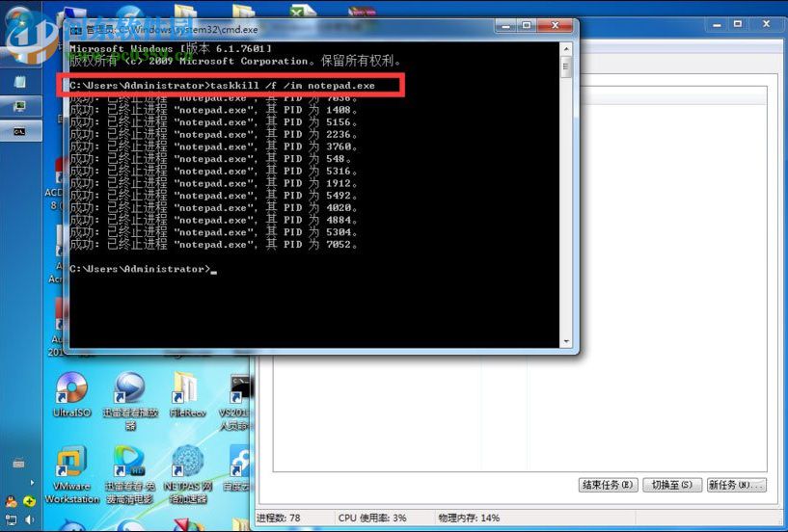Select the 迅雷看看-免费高清电影 HD shortcut
Viewport: 788px width, 532px height.
click(129, 475)
